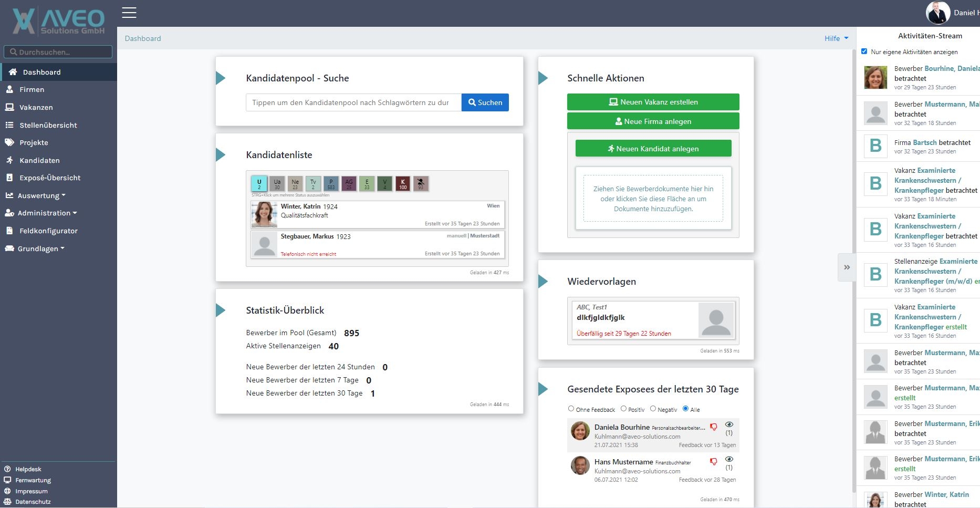Go to Dashboard in the sidebar
This screenshot has height=508, width=980.
pyautogui.click(x=58, y=72)
